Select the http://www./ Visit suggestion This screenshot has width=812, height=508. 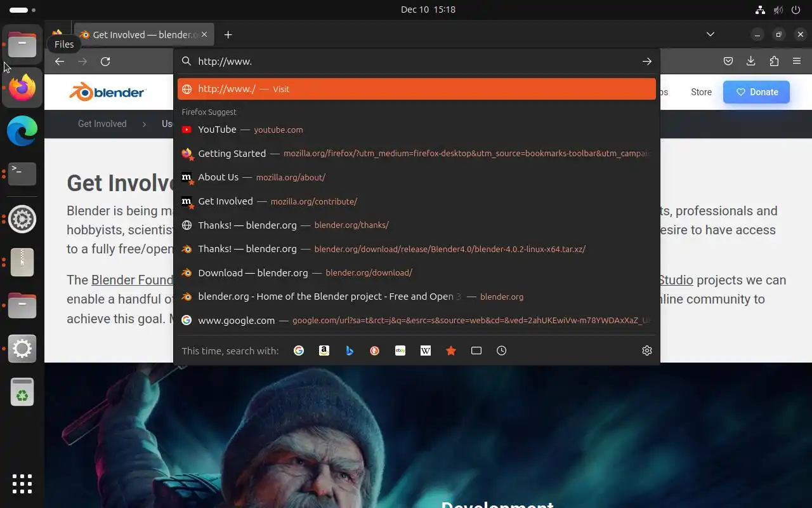pyautogui.click(x=417, y=89)
